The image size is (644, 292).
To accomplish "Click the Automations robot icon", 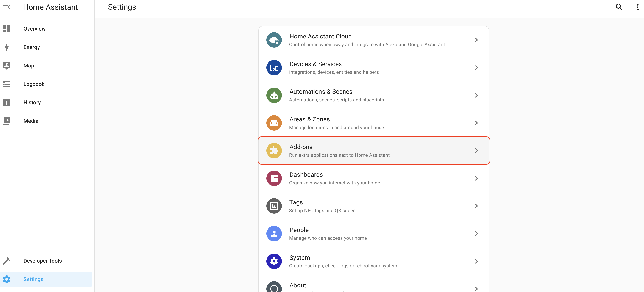I will (x=274, y=95).
